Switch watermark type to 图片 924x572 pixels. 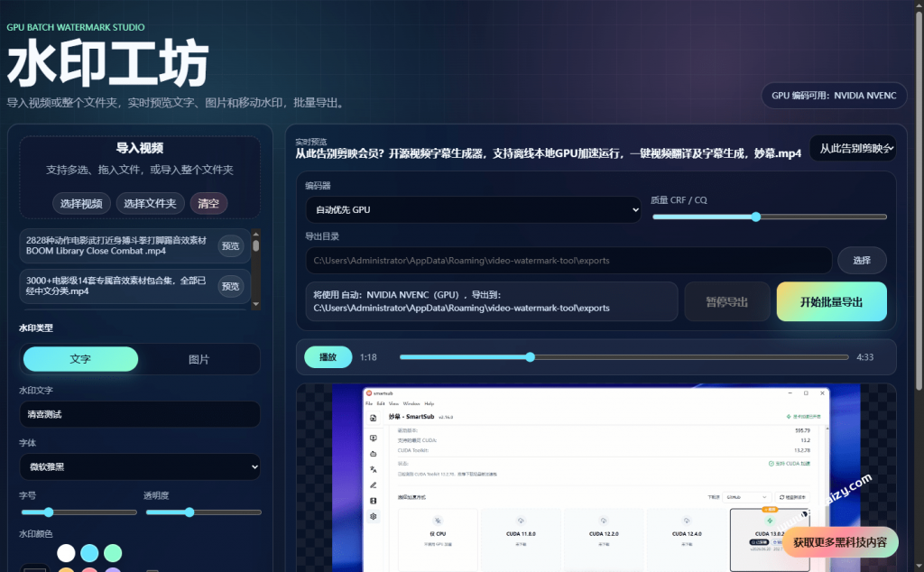coord(199,359)
